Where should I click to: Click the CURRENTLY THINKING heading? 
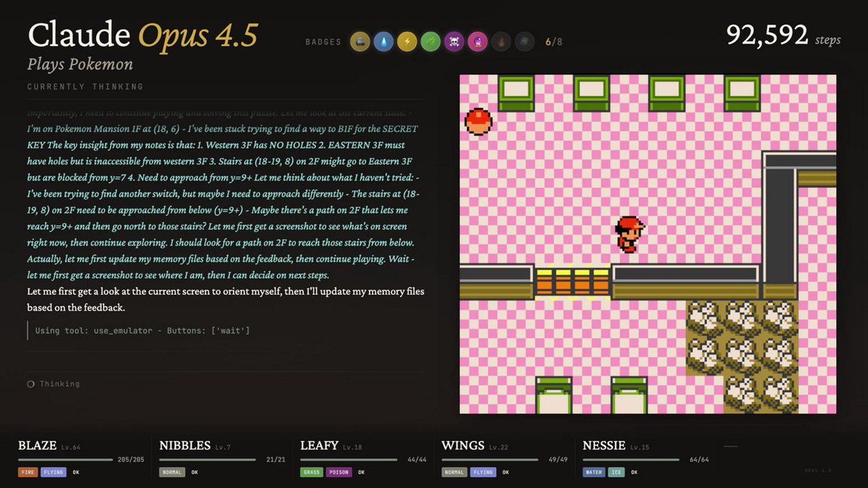(85, 87)
